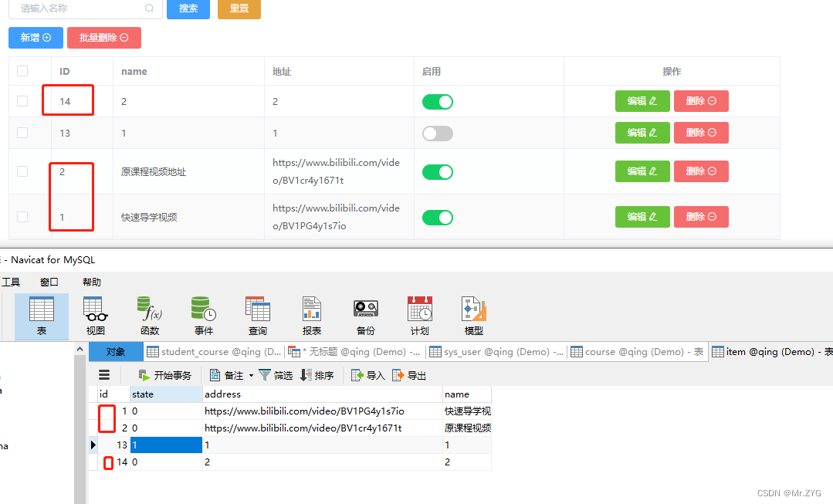Screen dimensions: 833x504
Task: Open the 事件 (Events) panel
Action: coord(203,313)
